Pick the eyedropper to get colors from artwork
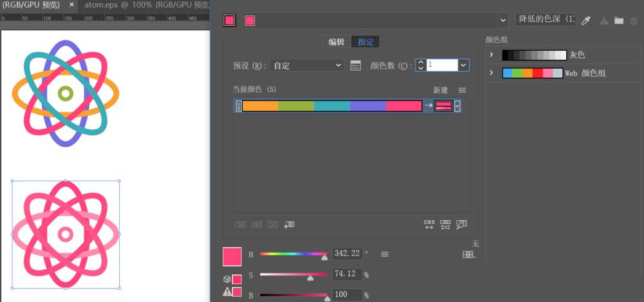Image resolution: width=644 pixels, height=302 pixels. [585, 21]
